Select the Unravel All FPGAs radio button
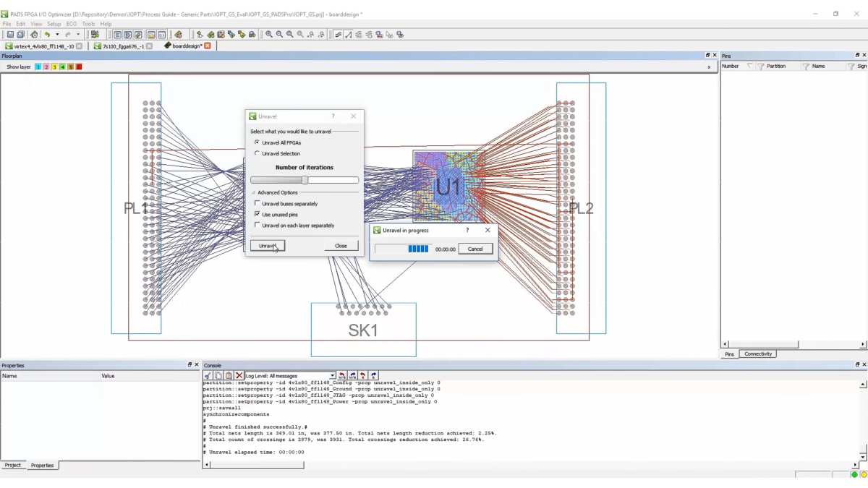868x488 pixels. pos(257,142)
